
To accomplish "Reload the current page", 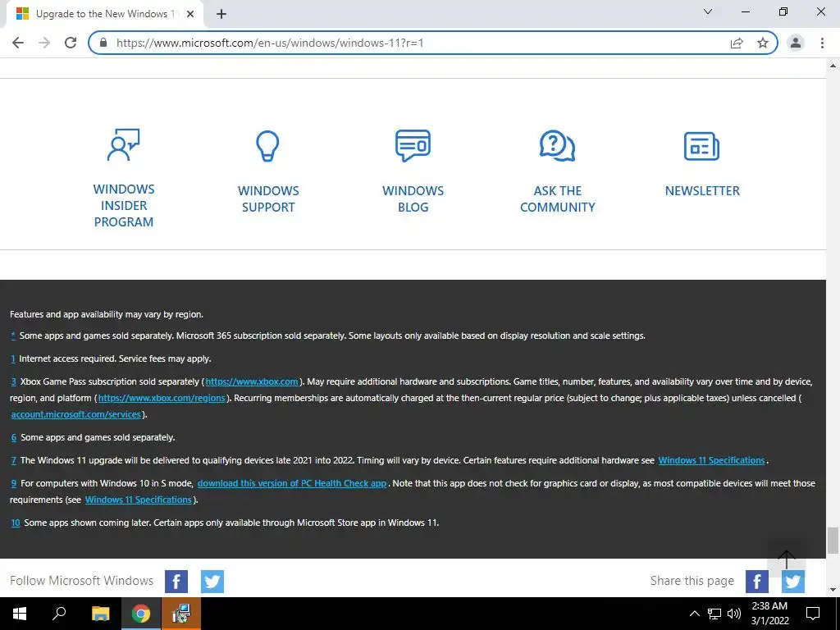I will click(71, 43).
